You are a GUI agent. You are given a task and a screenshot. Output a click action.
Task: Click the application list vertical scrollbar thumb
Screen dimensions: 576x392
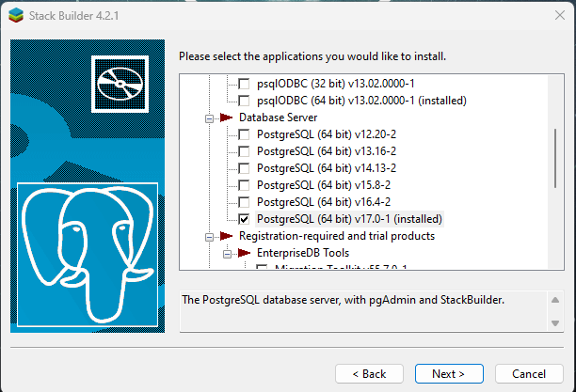[x=555, y=159]
